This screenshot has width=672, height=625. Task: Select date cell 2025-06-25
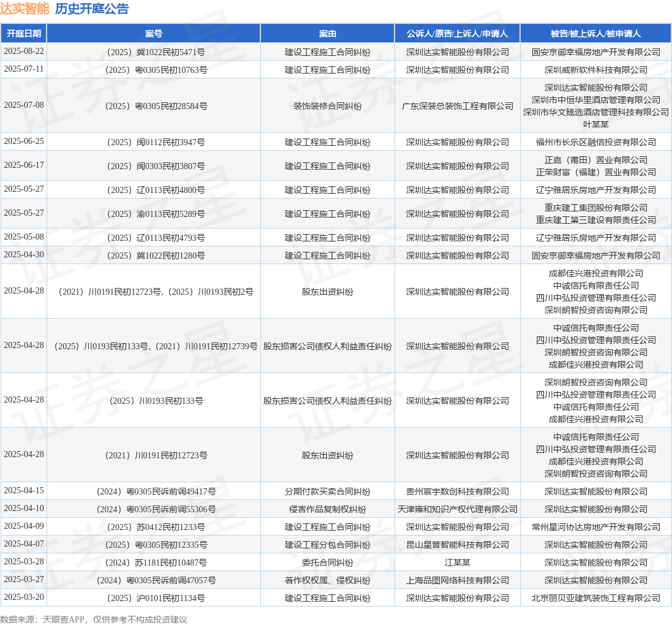pos(23,141)
